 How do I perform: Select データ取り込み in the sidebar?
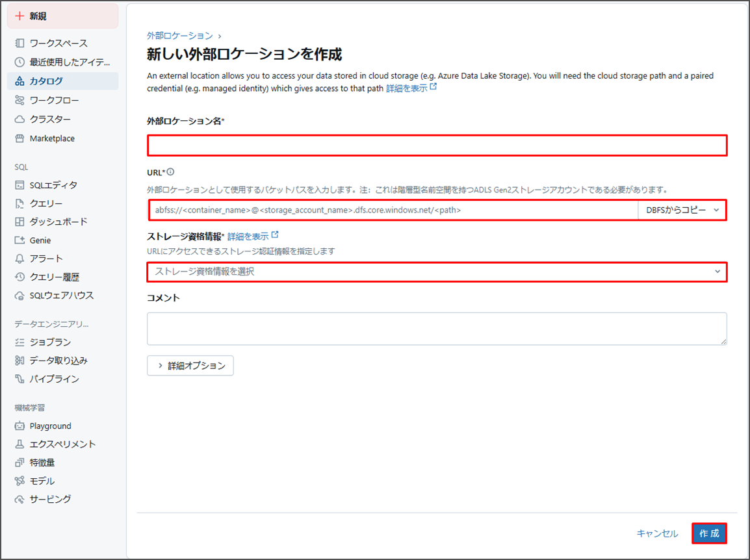tap(62, 360)
